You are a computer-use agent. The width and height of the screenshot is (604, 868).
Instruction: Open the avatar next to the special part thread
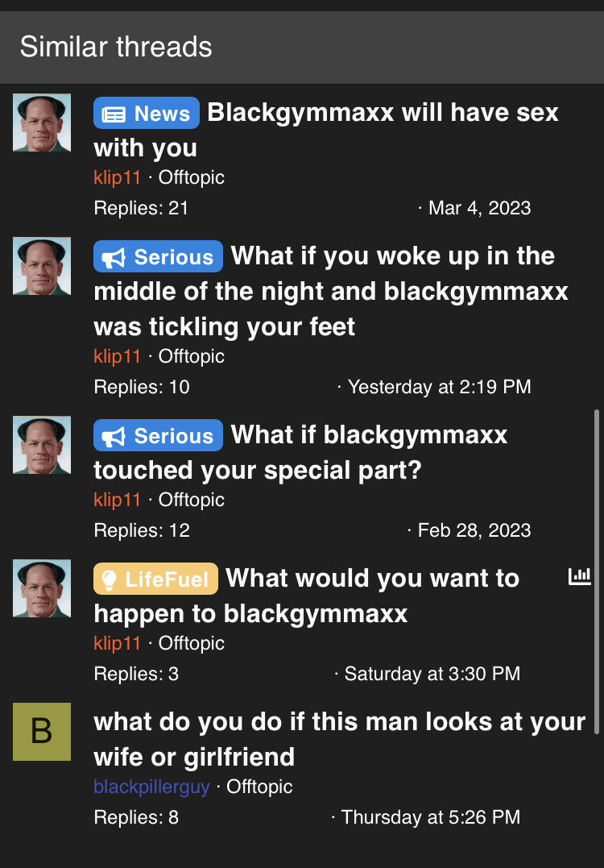pos(42,445)
